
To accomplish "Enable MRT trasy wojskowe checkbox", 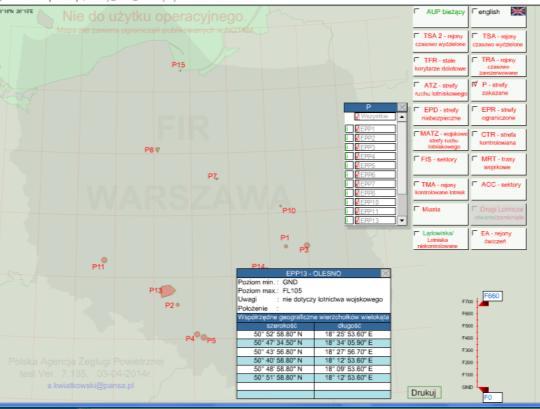I will pyautogui.click(x=475, y=159).
